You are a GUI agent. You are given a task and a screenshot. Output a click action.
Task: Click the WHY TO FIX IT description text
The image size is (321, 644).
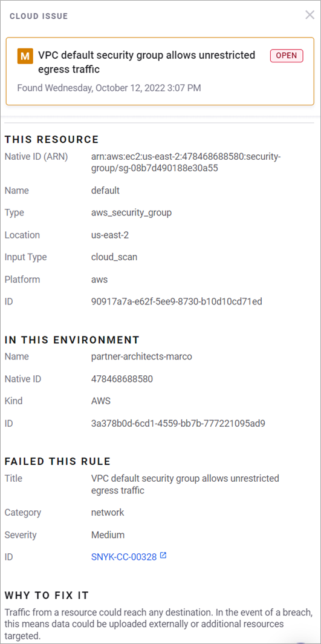tap(159, 624)
